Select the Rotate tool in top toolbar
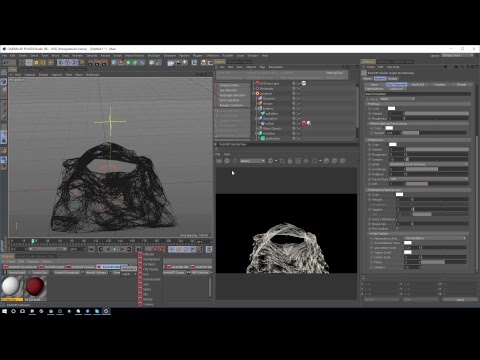 click(43, 62)
